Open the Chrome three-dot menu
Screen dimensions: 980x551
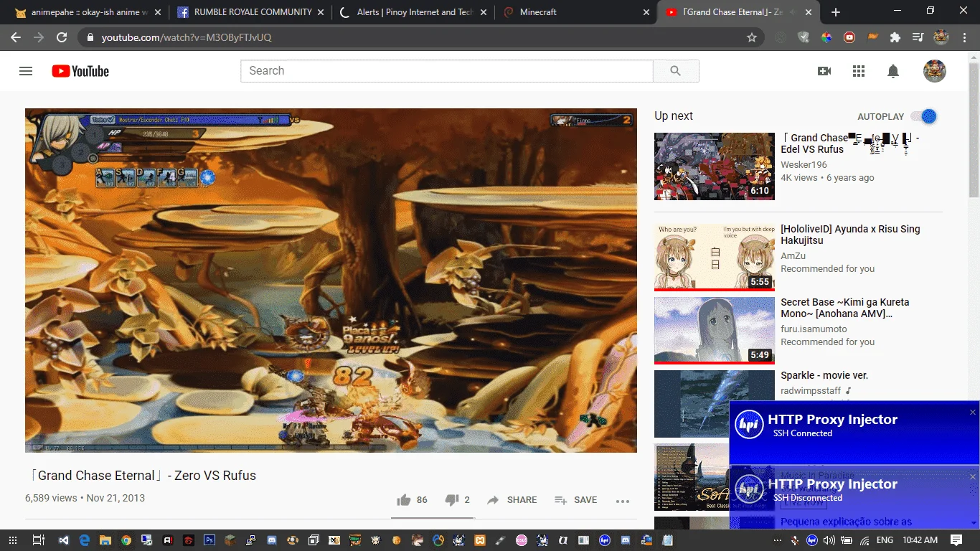964,37
